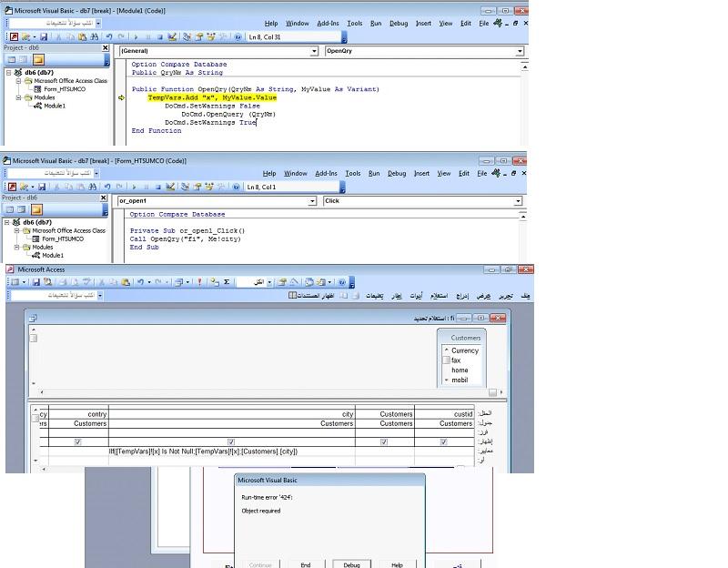Click View Microsoft Access icon in Module1 window
Image resolution: width=728 pixels, height=568 pixels.
15,36
